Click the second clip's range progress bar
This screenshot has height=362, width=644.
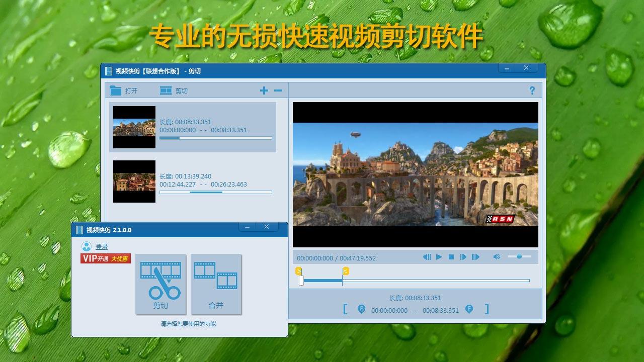pos(215,192)
